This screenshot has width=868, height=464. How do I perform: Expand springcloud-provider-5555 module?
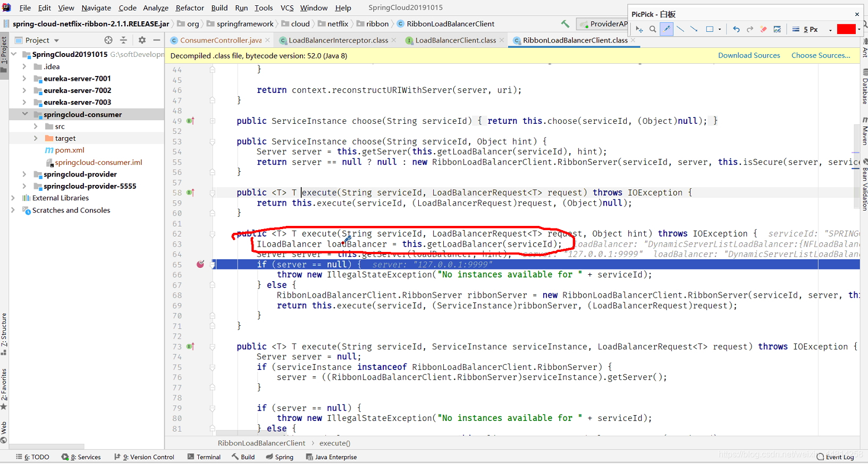click(x=24, y=186)
